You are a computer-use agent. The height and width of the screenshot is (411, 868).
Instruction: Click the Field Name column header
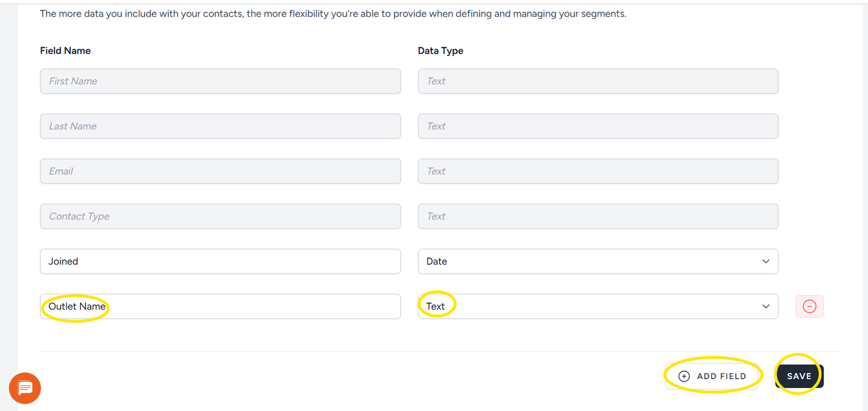point(65,51)
